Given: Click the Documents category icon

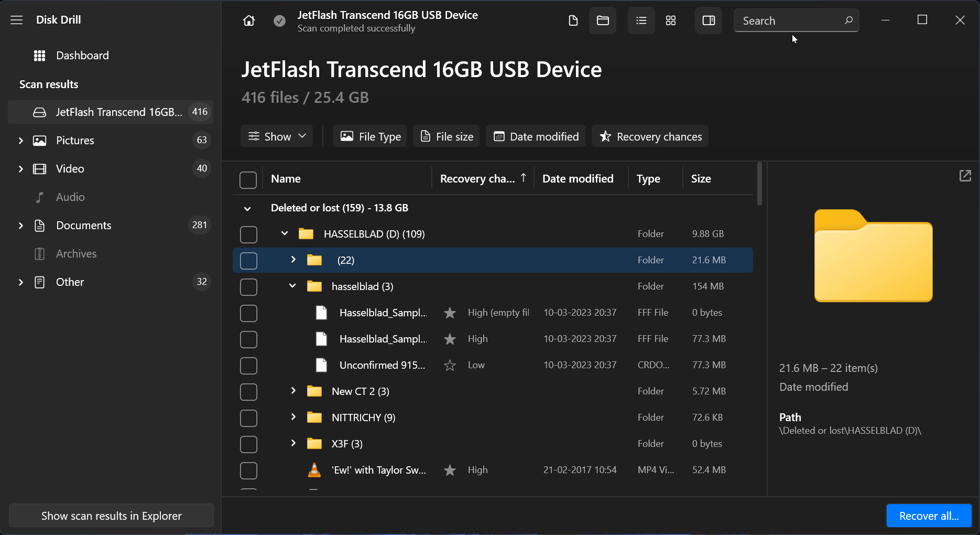Looking at the screenshot, I should tap(40, 226).
